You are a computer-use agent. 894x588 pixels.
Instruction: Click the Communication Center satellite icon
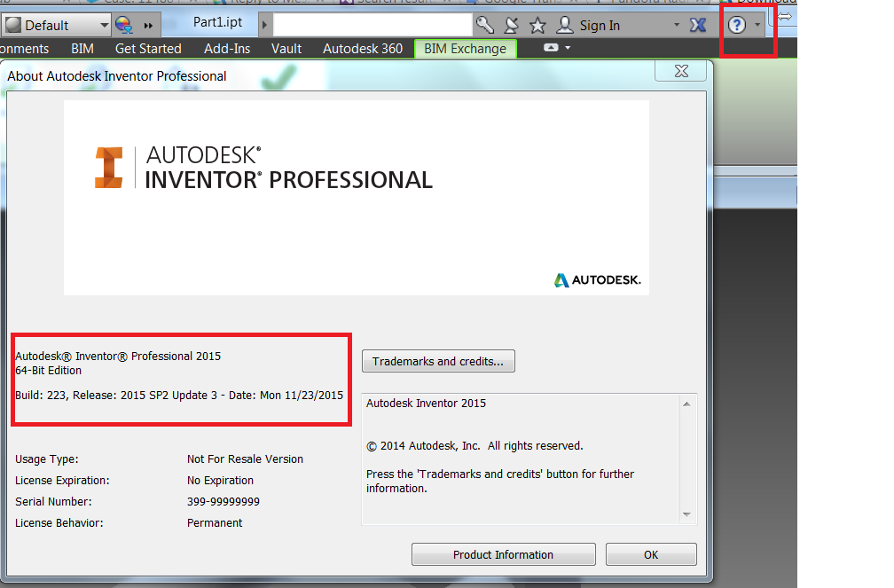510,24
